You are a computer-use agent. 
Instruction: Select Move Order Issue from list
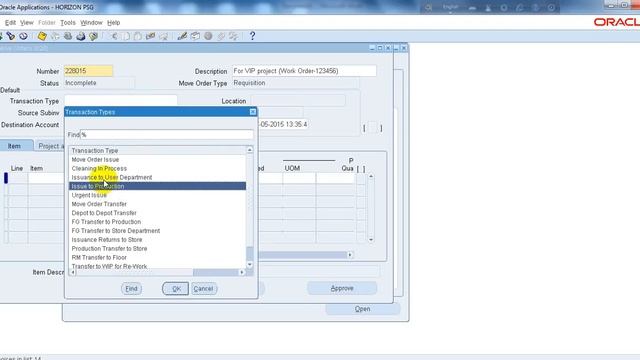[158, 160]
